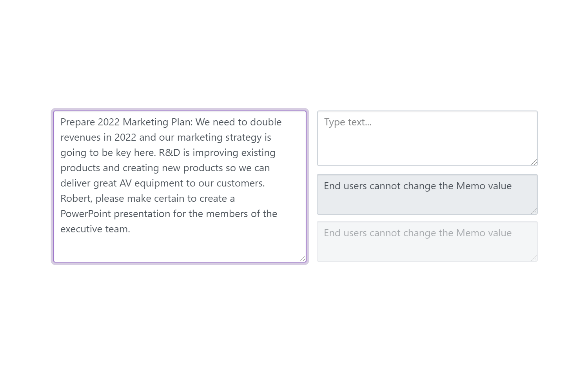The width and height of the screenshot is (588, 373).
Task: Place cursor on 'R&D' in the memo
Action: [169, 153]
